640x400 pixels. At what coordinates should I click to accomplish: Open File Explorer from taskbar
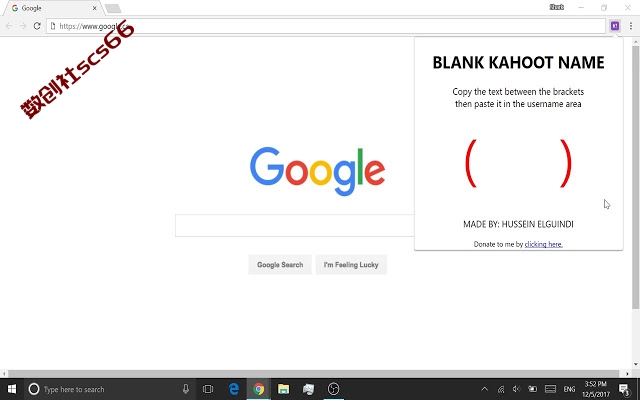pos(284,389)
